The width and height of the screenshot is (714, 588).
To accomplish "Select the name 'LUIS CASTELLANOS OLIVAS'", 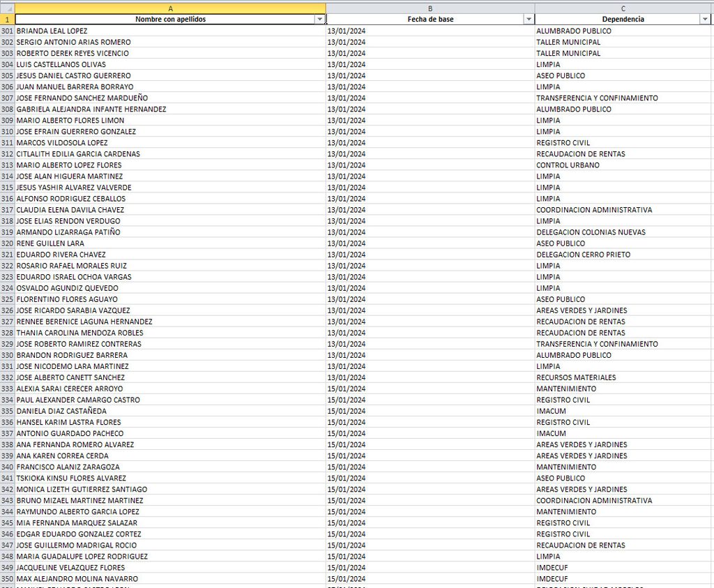I will (x=170, y=64).
